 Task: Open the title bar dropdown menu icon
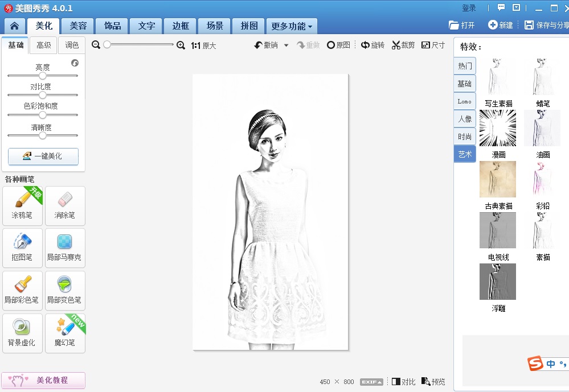[x=517, y=8]
